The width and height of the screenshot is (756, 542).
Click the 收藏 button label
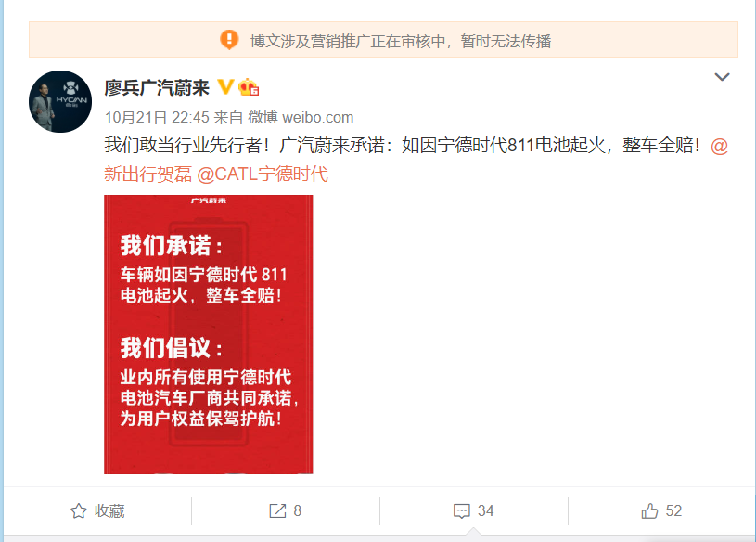109,510
